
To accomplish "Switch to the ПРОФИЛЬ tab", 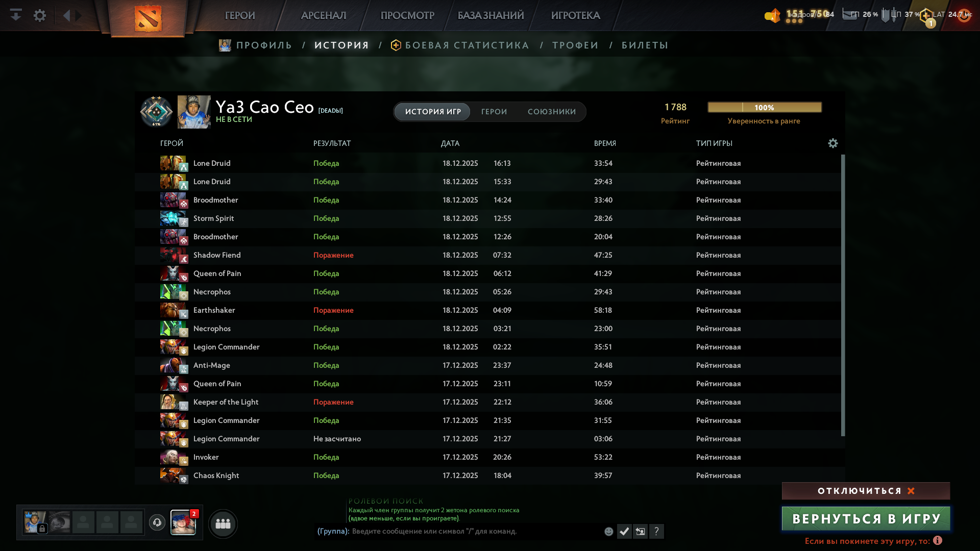I will (264, 45).
